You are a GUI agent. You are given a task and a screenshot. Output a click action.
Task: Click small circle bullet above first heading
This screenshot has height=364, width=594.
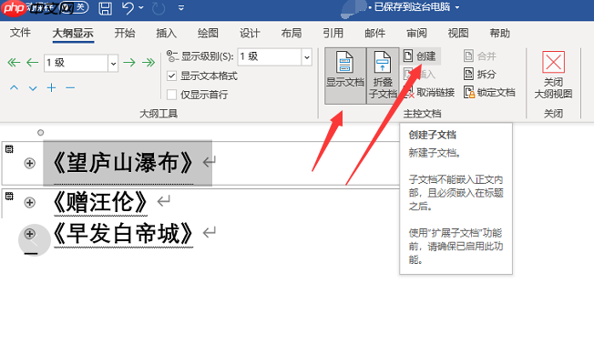click(x=40, y=133)
